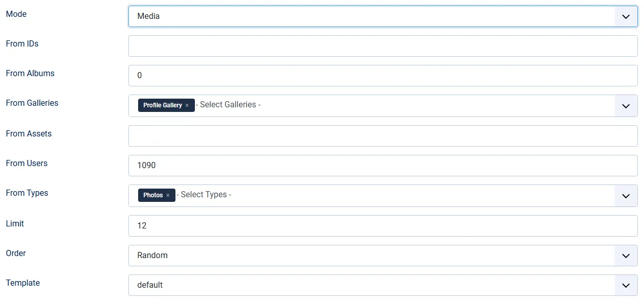Click the From Assets label
The height and width of the screenshot is (300, 644).
tap(29, 134)
